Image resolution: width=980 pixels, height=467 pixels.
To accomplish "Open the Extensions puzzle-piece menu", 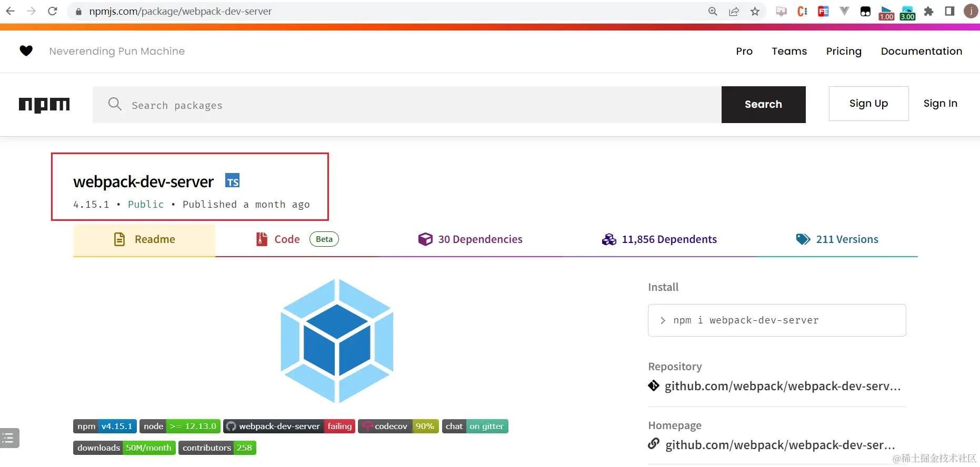I will click(928, 11).
